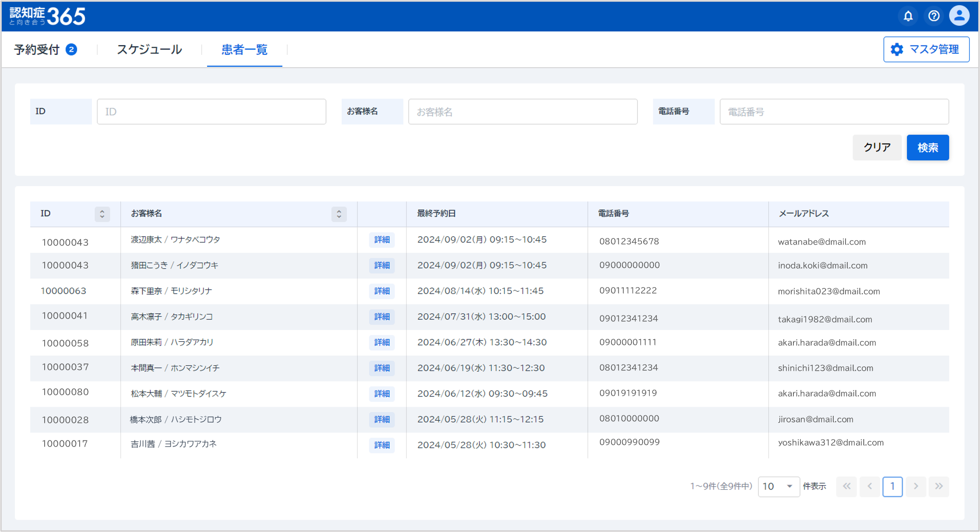Open 詳細 for 渡辺康太
The height and width of the screenshot is (532, 980).
381,240
